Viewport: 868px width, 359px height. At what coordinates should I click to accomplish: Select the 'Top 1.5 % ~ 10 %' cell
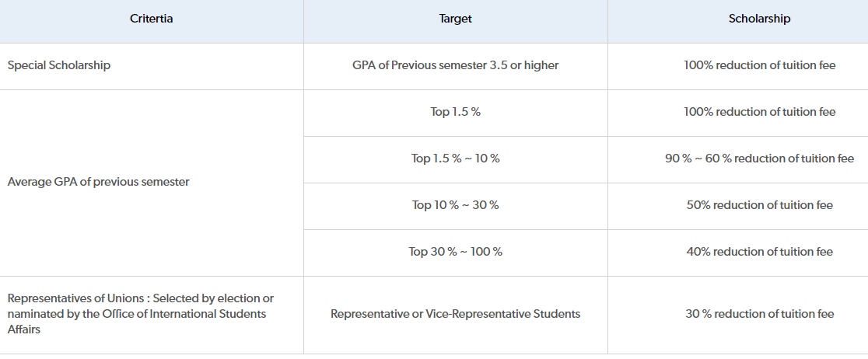[455, 159]
